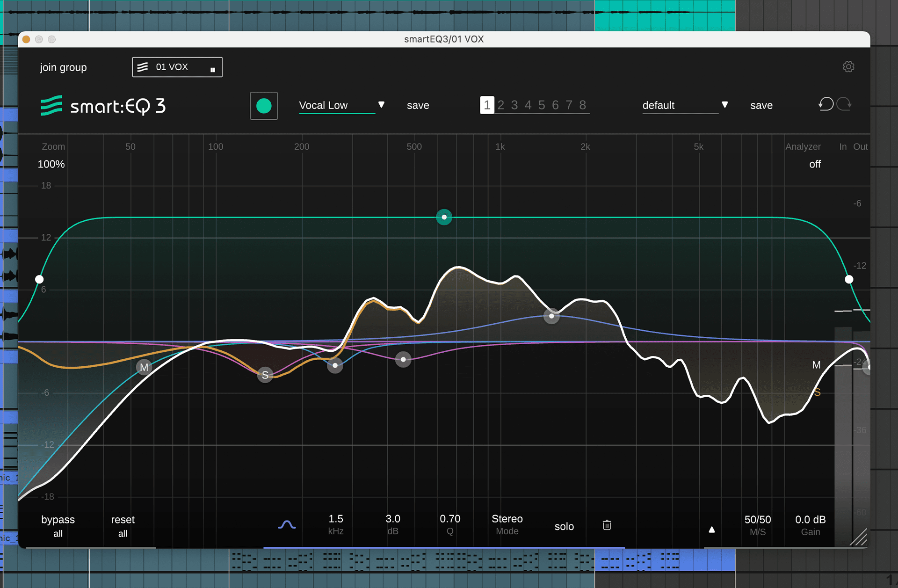Save the Vocal Low profile

tap(418, 106)
